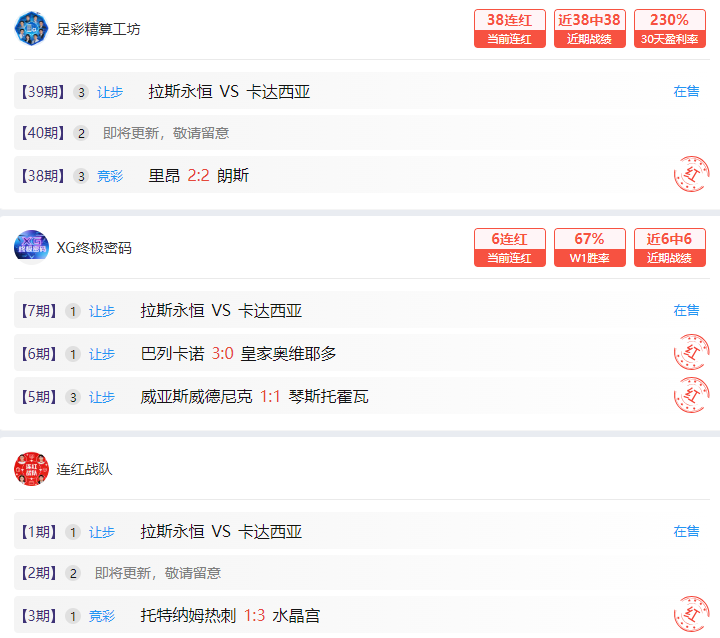Click the number 1 badge in 3期 row
Screen dimensions: 720x638
point(73,616)
